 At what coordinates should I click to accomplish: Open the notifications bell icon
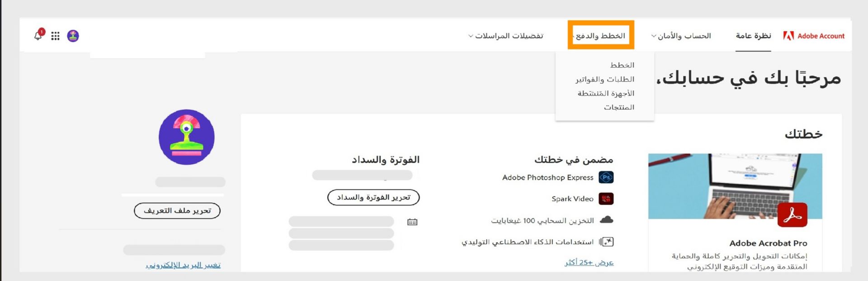[38, 36]
